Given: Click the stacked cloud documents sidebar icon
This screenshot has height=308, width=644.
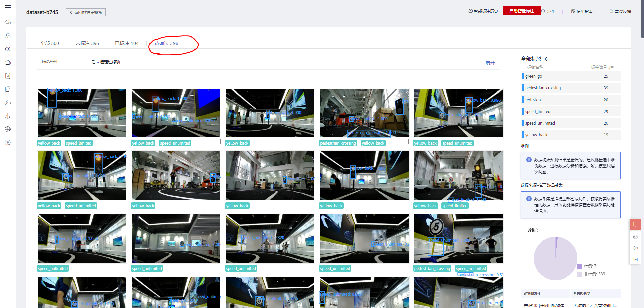Looking at the screenshot, I should tap(8, 89).
